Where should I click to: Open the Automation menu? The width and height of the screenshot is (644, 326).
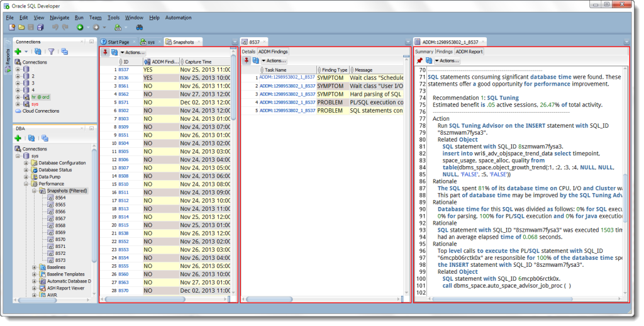(x=178, y=18)
